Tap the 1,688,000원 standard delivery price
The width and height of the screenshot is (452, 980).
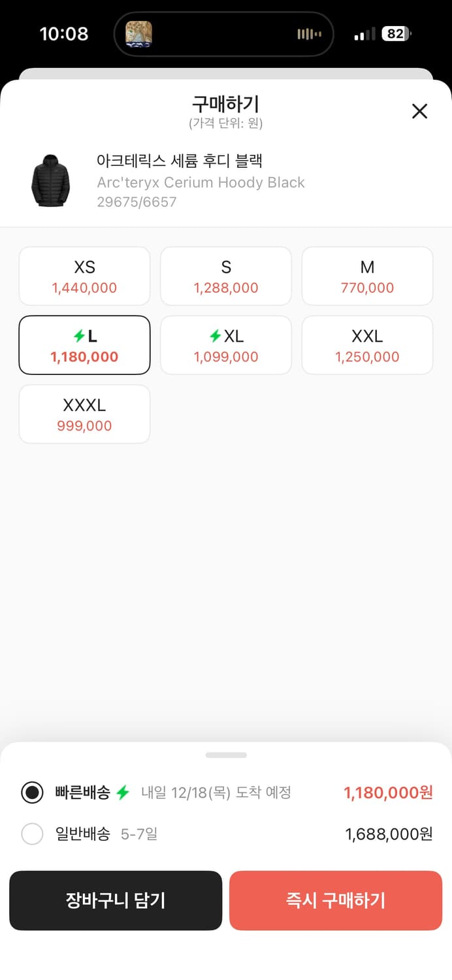(389, 834)
